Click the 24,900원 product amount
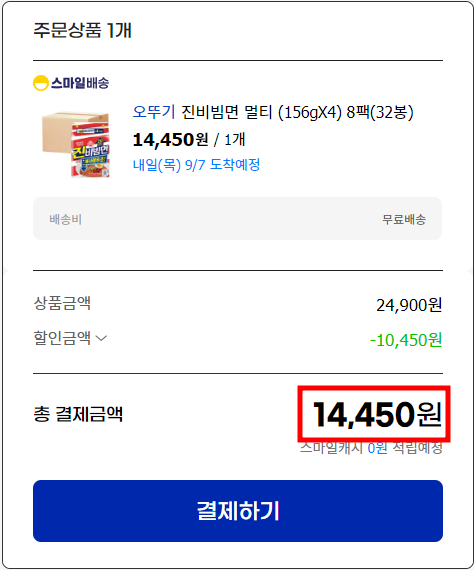This screenshot has width=474, height=570. click(x=409, y=305)
